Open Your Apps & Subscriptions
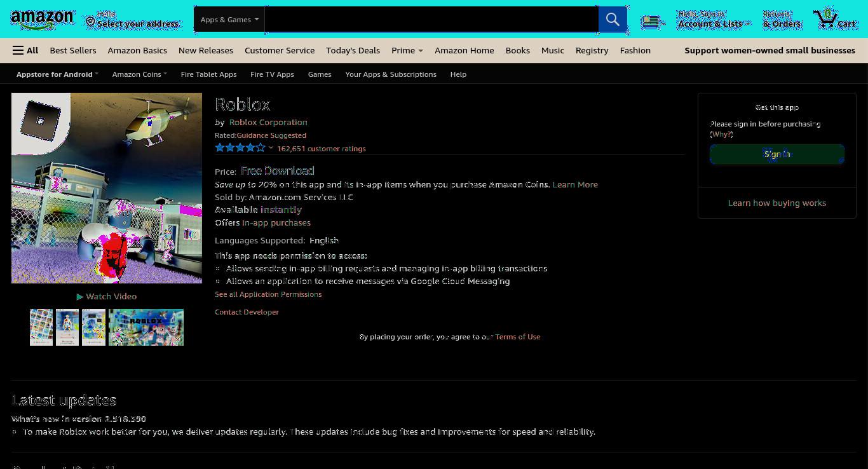This screenshot has width=868, height=469. tap(391, 74)
